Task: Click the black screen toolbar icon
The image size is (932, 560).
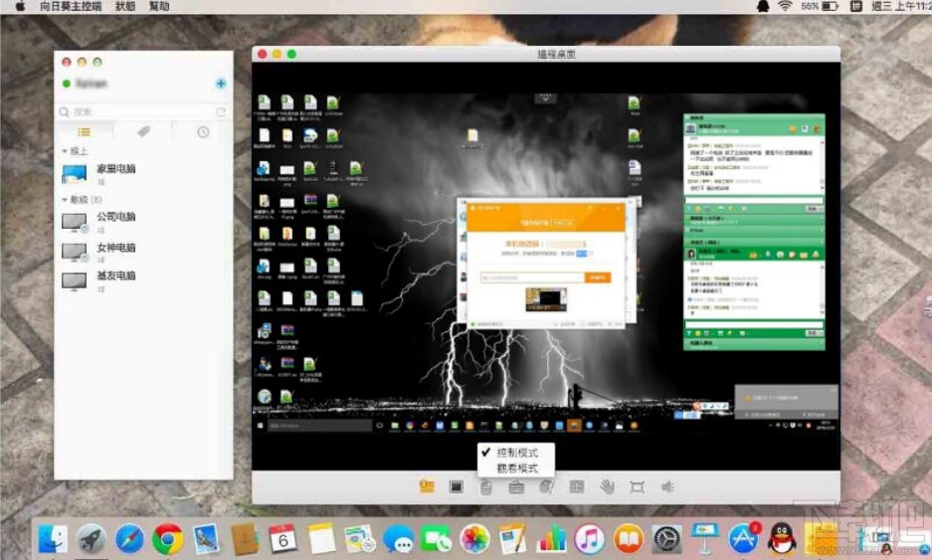Action: pos(456,487)
